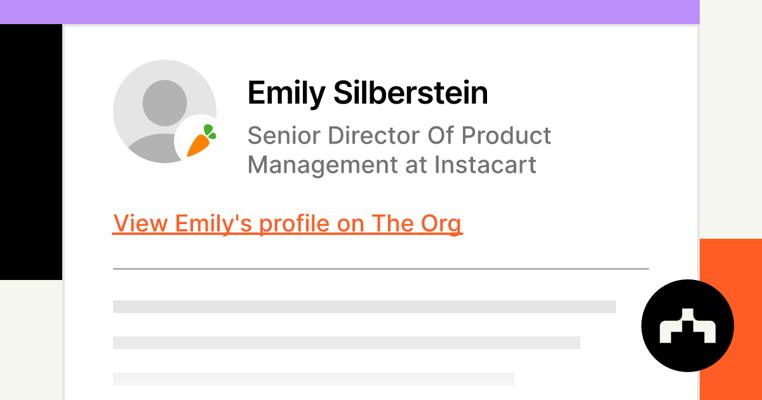Select the gray profile picture placeholder circle
Viewport: 762px width, 400px height.
[158, 108]
